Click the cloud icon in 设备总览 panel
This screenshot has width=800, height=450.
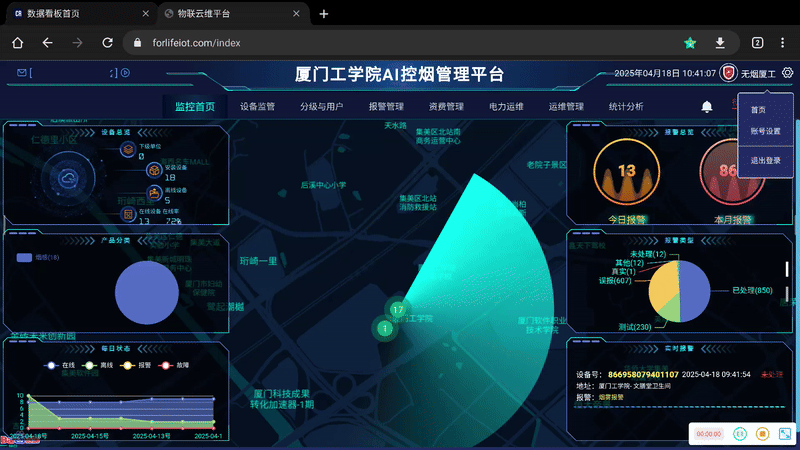coord(68,179)
